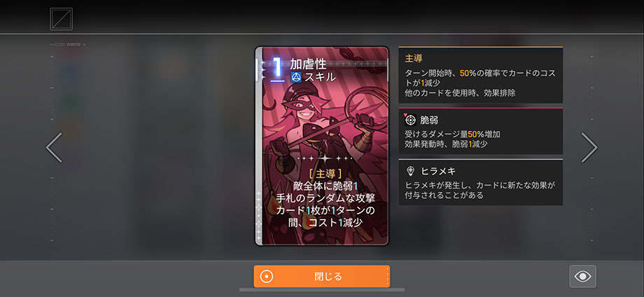The width and height of the screenshot is (644, 297).
Task: Go to the previous card with left chevron
Action: coord(54,148)
